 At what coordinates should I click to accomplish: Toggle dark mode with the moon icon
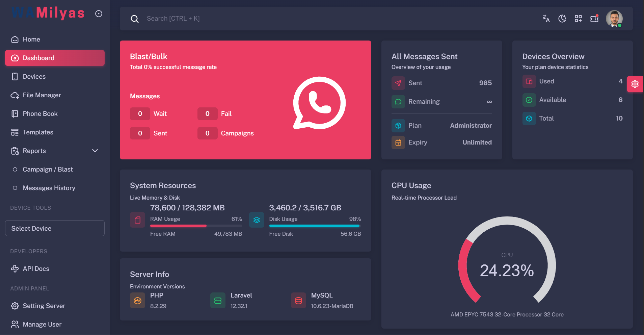pyautogui.click(x=562, y=19)
